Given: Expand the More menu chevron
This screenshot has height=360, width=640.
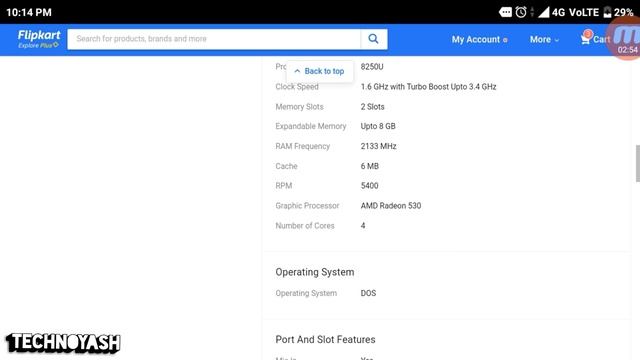Looking at the screenshot, I should pos(557,40).
